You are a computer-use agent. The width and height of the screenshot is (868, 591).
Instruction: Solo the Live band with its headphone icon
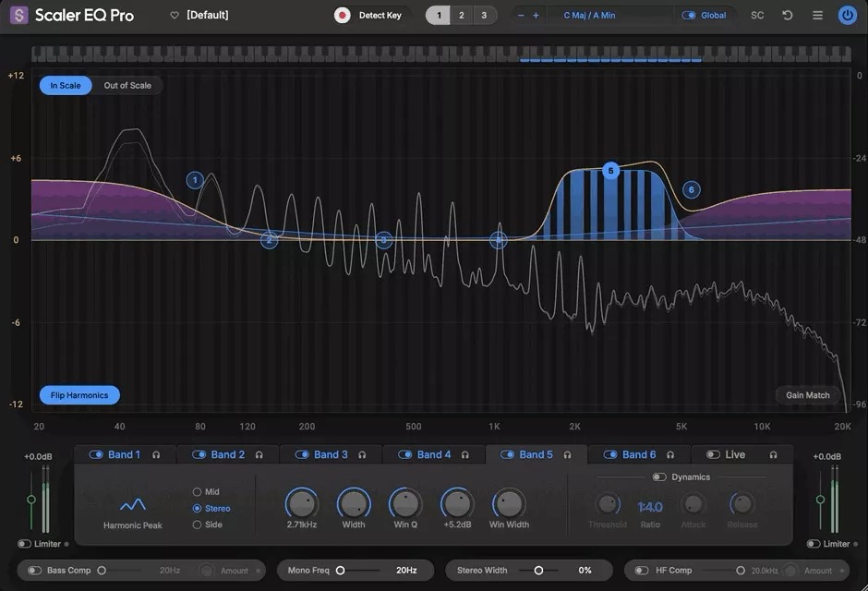click(773, 455)
